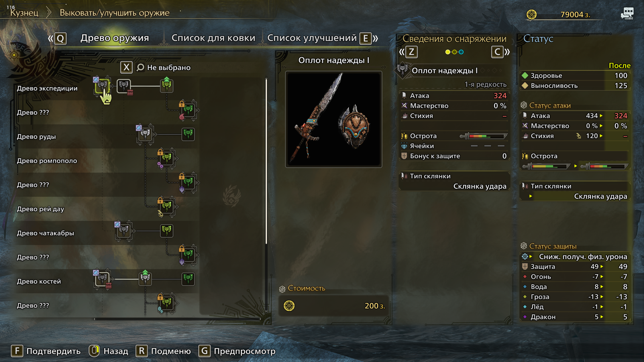Screen dimensions: 644x362
Task: Select the third cyan page indicator dot
Action: tap(462, 52)
